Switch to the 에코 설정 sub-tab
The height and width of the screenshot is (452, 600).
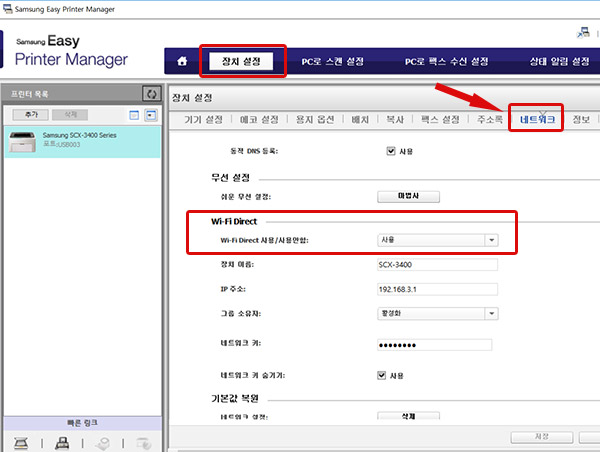[259, 120]
